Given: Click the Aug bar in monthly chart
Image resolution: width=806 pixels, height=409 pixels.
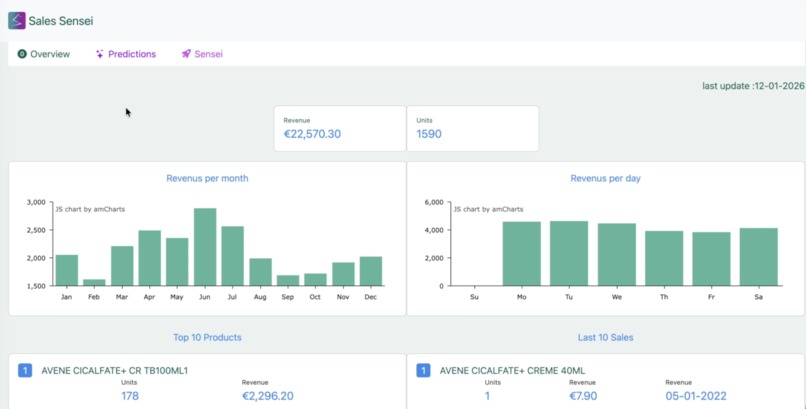Looking at the screenshot, I should pyautogui.click(x=260, y=272).
